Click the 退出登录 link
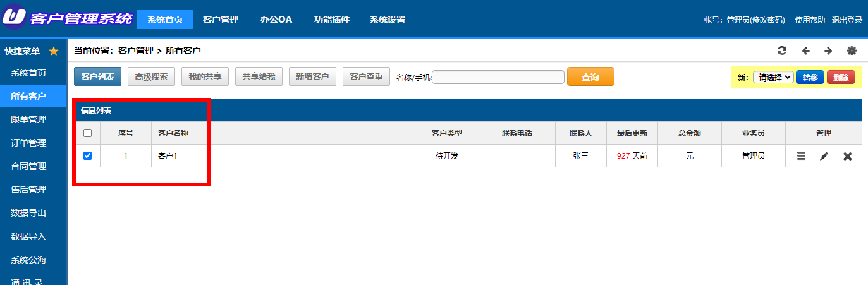 tap(847, 20)
